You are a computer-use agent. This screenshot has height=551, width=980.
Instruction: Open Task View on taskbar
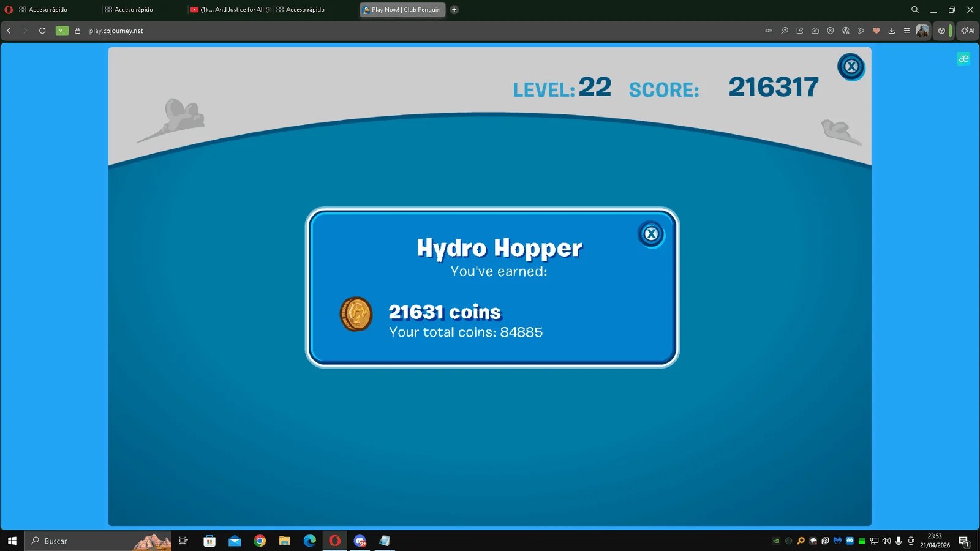tap(183, 541)
